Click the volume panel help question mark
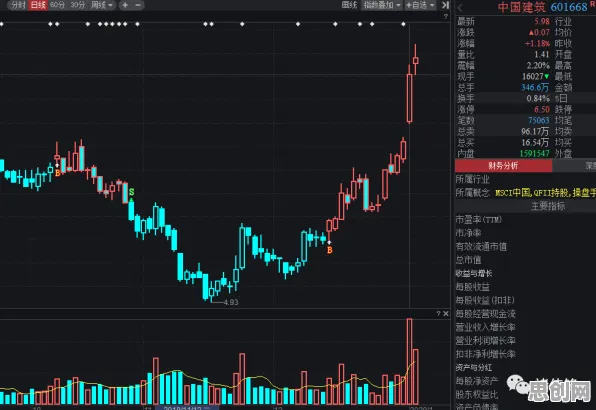This screenshot has width=596, height=410. pos(438,313)
